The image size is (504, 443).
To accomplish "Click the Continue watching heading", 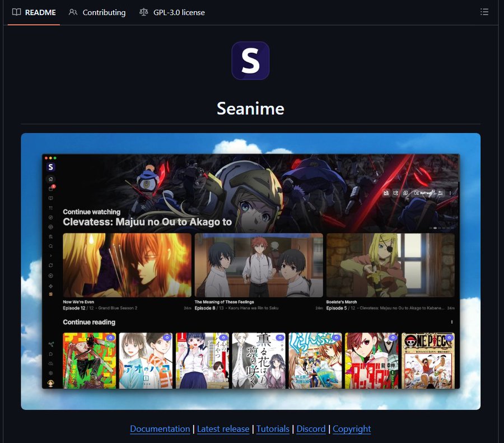I will tap(92, 212).
